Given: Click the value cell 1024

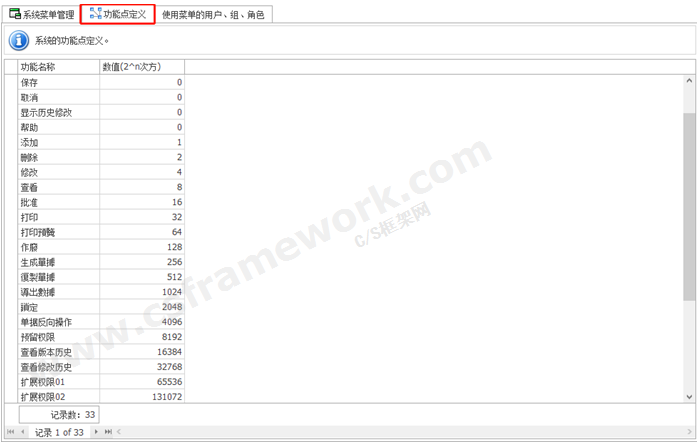Looking at the screenshot, I should click(x=142, y=292).
